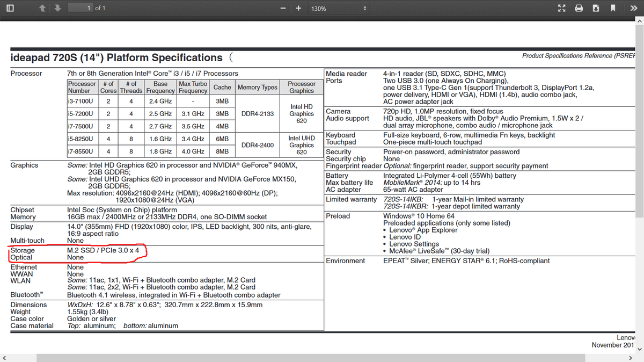The image size is (644, 362).
Task: Click the 'Storage' row label
Action: coord(23,250)
